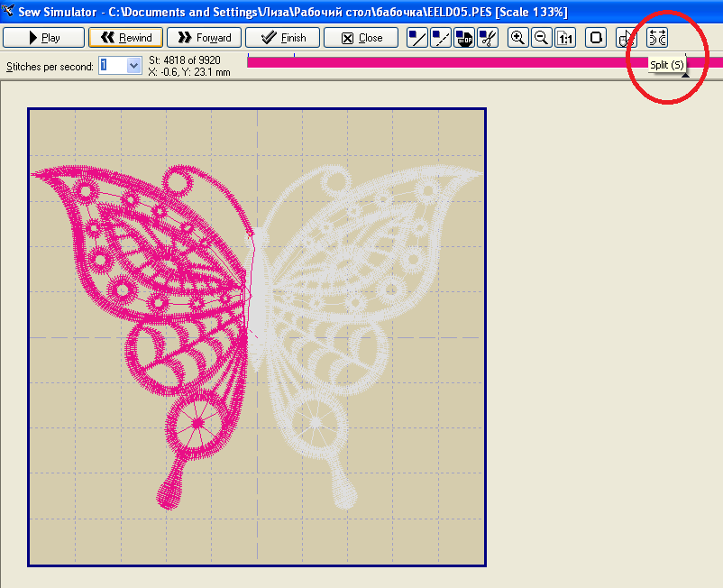Click the black triangle progress marker
723x588 pixels.
pyautogui.click(x=686, y=75)
